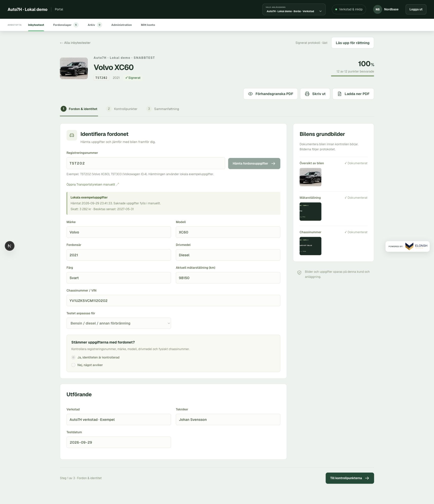Image resolution: width=434 pixels, height=504 pixels.
Task: Click the NS user avatar
Action: click(x=378, y=9)
